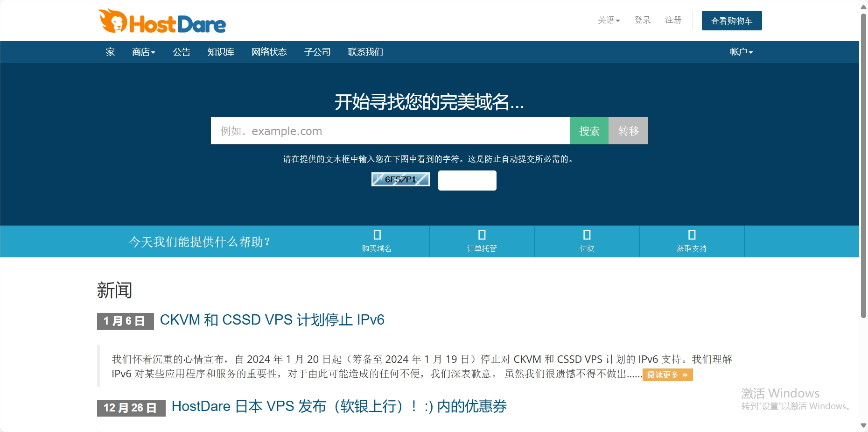Click inside the domain search input field
This screenshot has height=432, width=868.
pyautogui.click(x=390, y=131)
